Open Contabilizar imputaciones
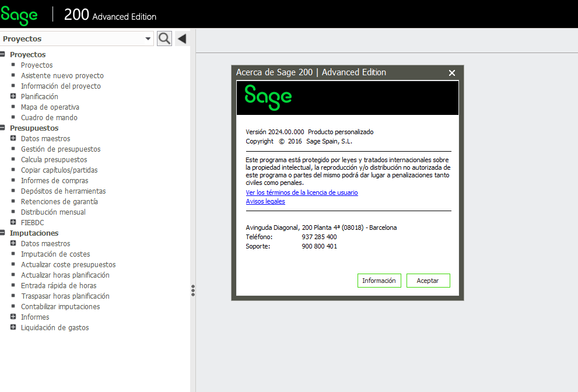 point(61,307)
